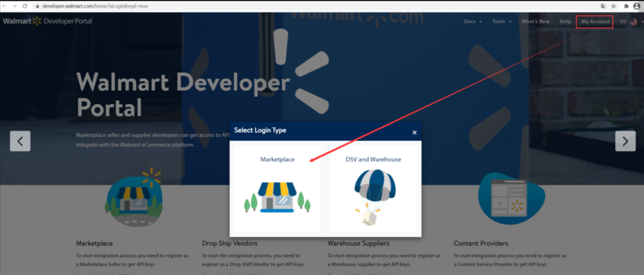Close the Select Login Type dialog

[414, 132]
